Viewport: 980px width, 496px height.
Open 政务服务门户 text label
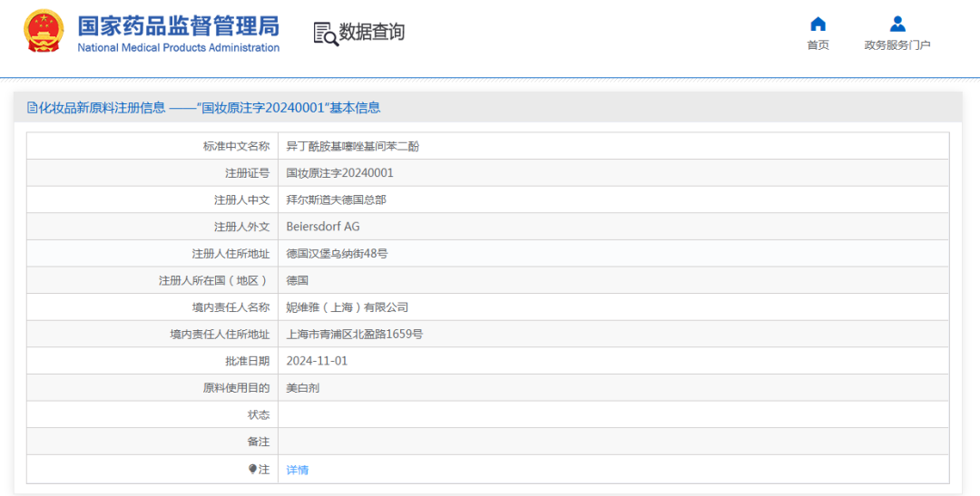897,45
